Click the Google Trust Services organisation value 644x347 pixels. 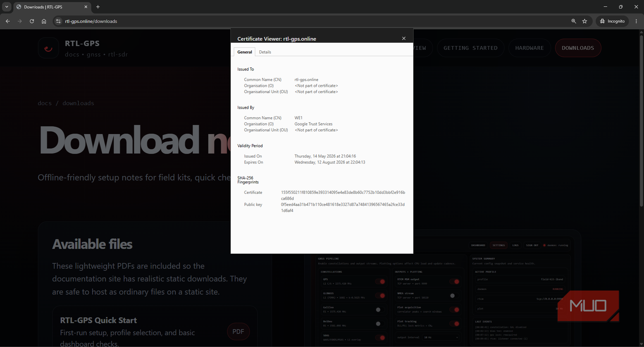313,124
